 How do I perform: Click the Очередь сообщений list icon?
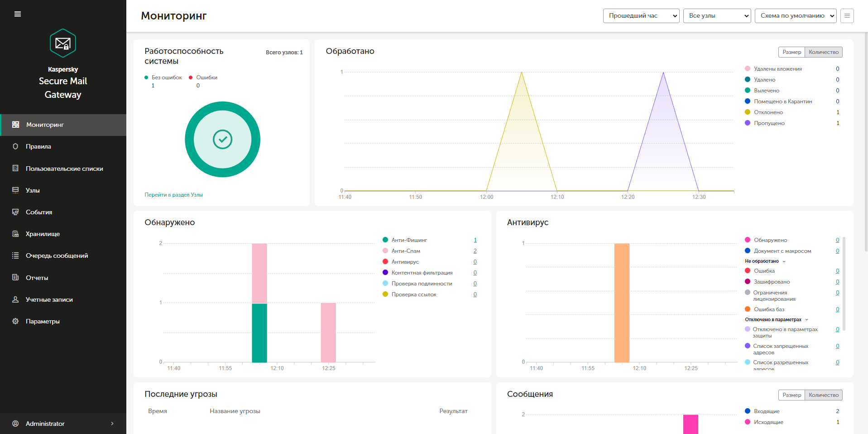click(x=15, y=256)
